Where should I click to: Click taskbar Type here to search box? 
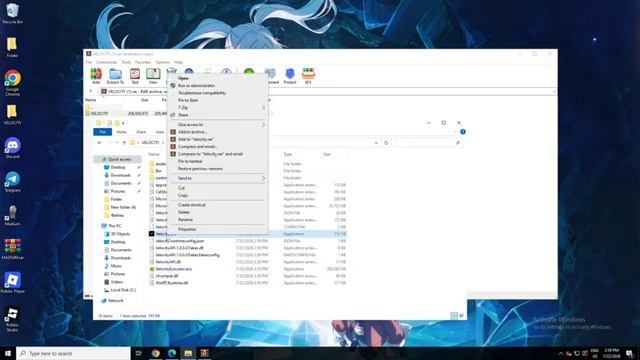point(73,353)
